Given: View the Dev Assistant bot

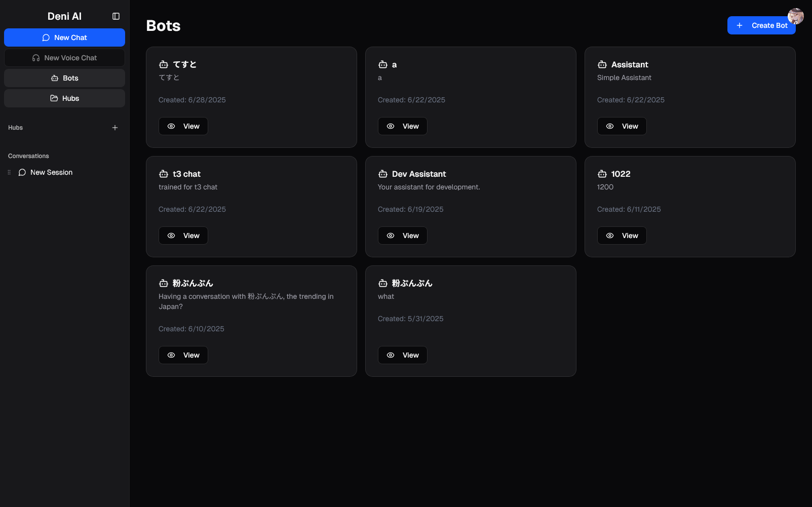Looking at the screenshot, I should (402, 236).
